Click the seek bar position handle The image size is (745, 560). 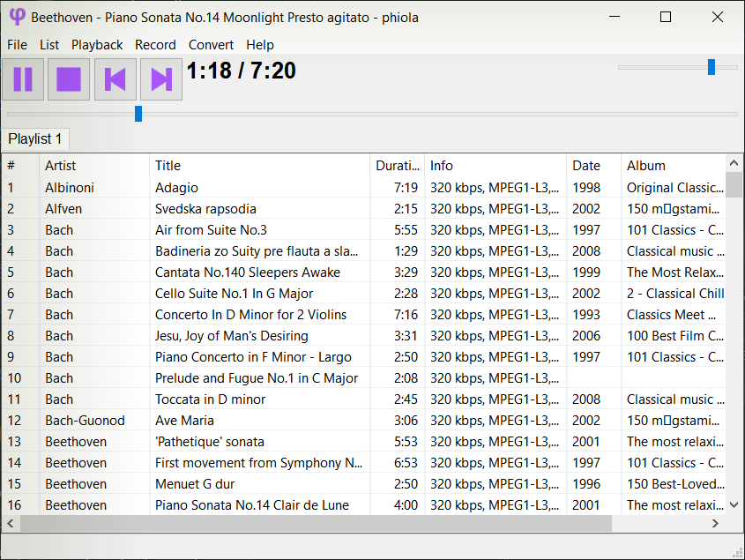tap(138, 114)
